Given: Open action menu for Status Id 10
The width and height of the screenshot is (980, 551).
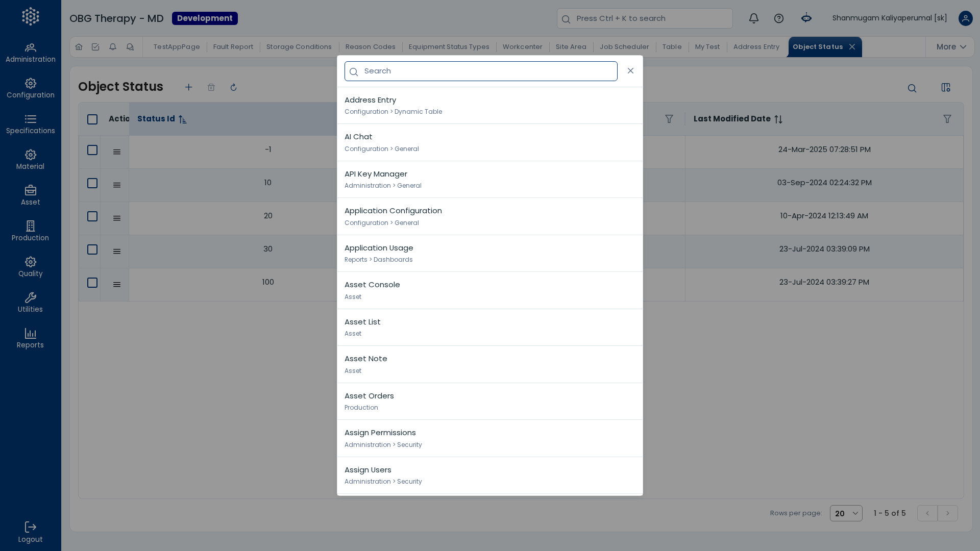Looking at the screenshot, I should point(117,185).
